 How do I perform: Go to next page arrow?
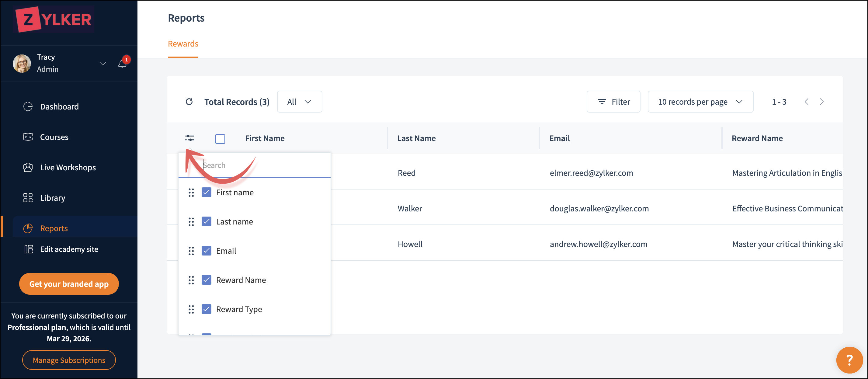coord(822,102)
